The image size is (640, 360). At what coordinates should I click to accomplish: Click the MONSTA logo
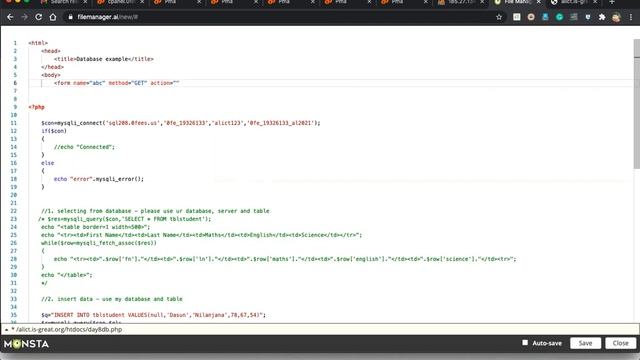click(27, 344)
